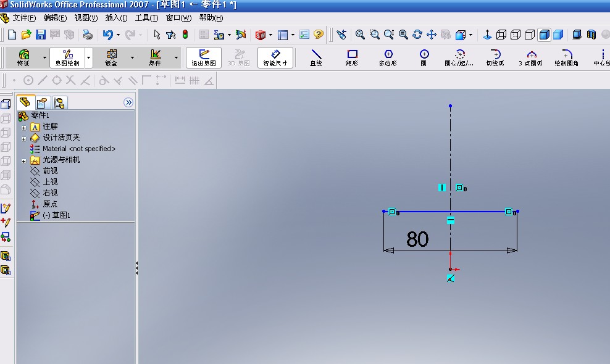Select the Zoom to Area tool
Image resolution: width=610 pixels, height=364 pixels.
click(374, 35)
